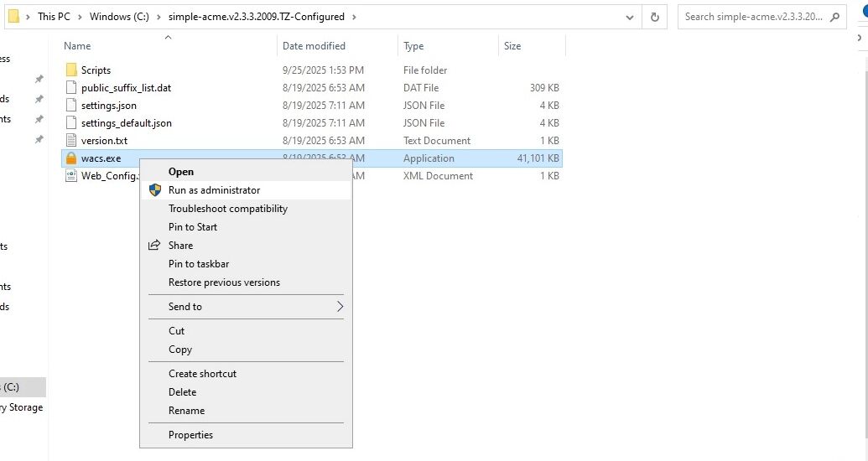This screenshot has width=868, height=461.
Task: Click the Web_Config XML file icon
Action: (71, 176)
